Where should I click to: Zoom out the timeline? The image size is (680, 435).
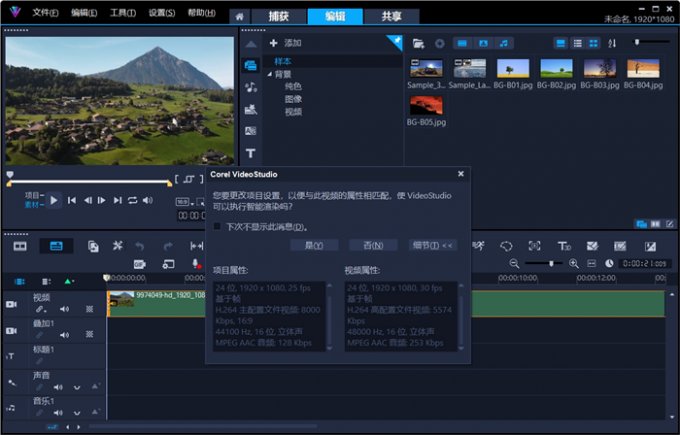(x=514, y=263)
